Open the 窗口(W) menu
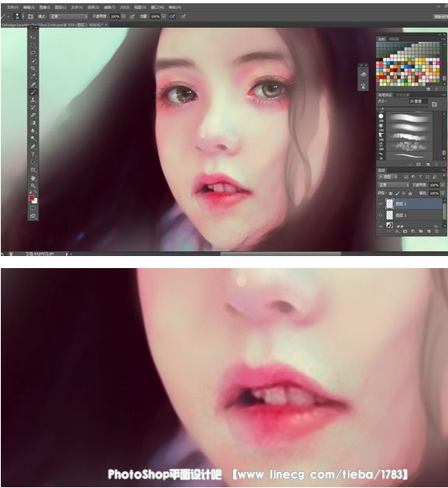The width and height of the screenshot is (448, 488). [157, 7]
